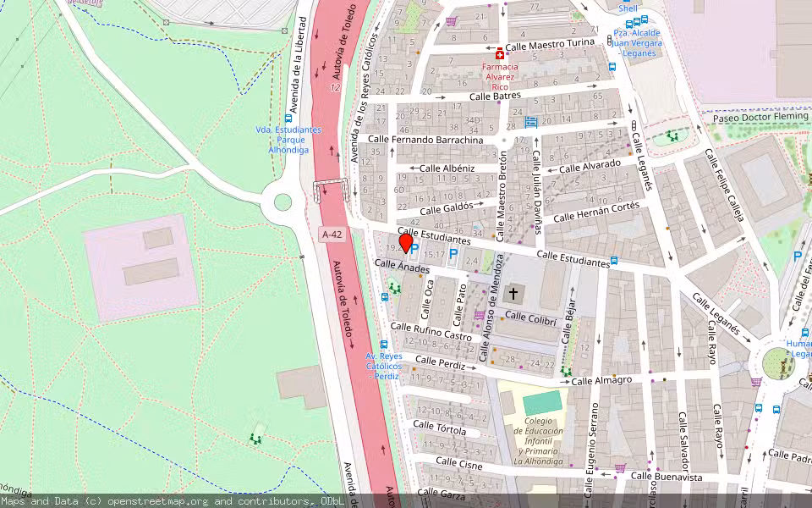Click the Calle Felipe Calleja label

coord(725,185)
